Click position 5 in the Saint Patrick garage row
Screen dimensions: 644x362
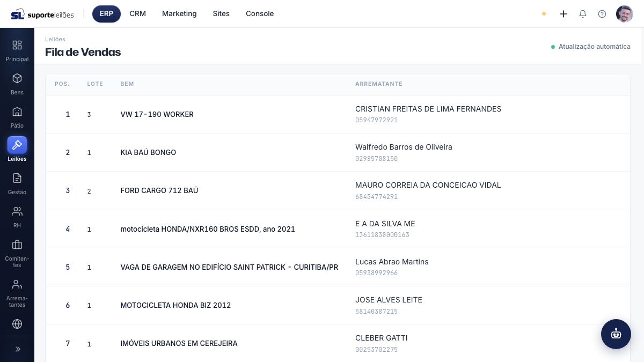[x=68, y=267]
